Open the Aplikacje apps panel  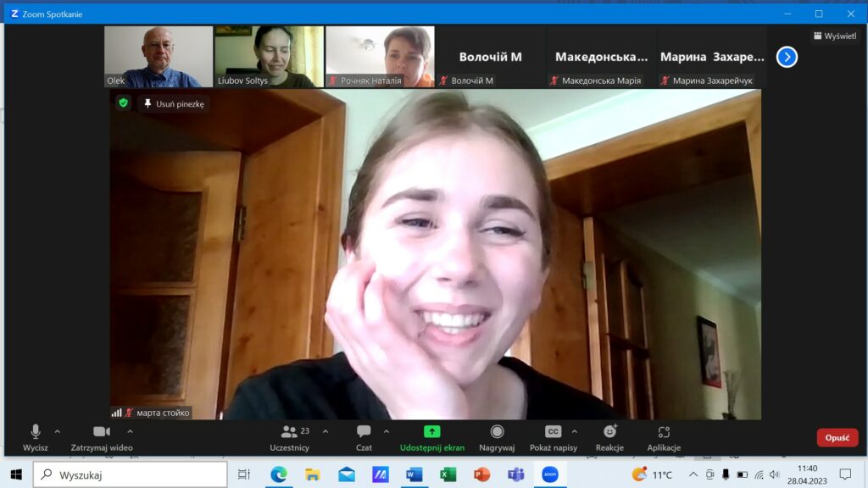coord(664,438)
